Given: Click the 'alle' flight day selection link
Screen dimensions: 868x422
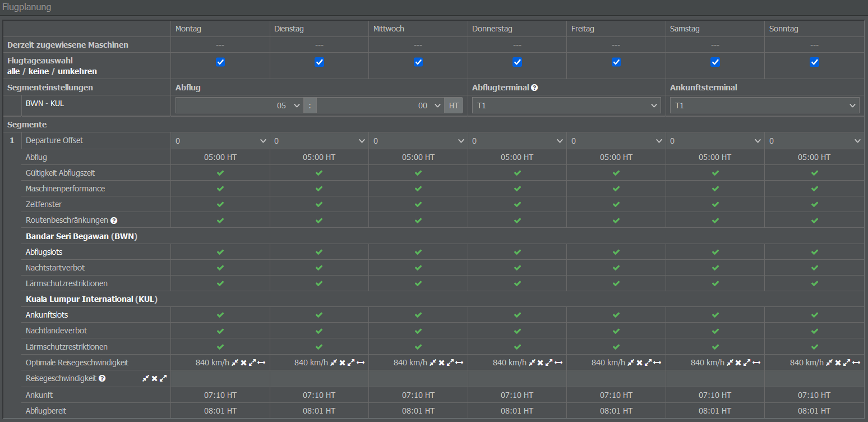Looking at the screenshot, I should (13, 71).
